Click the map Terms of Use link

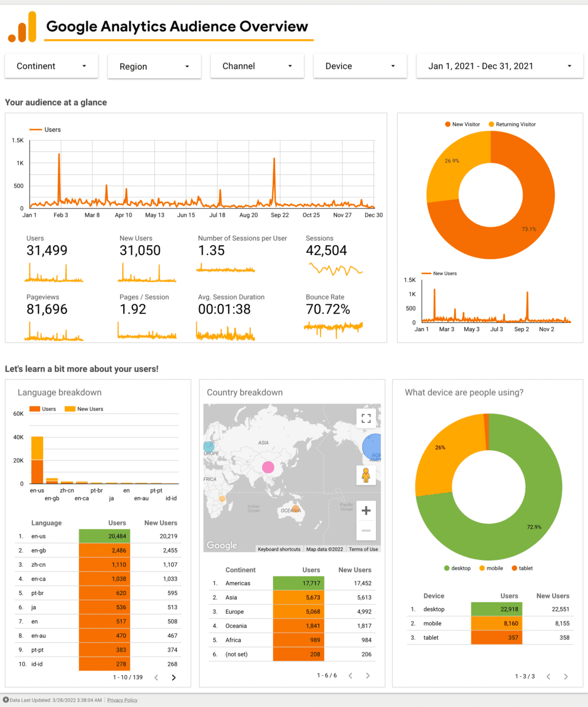coord(363,549)
